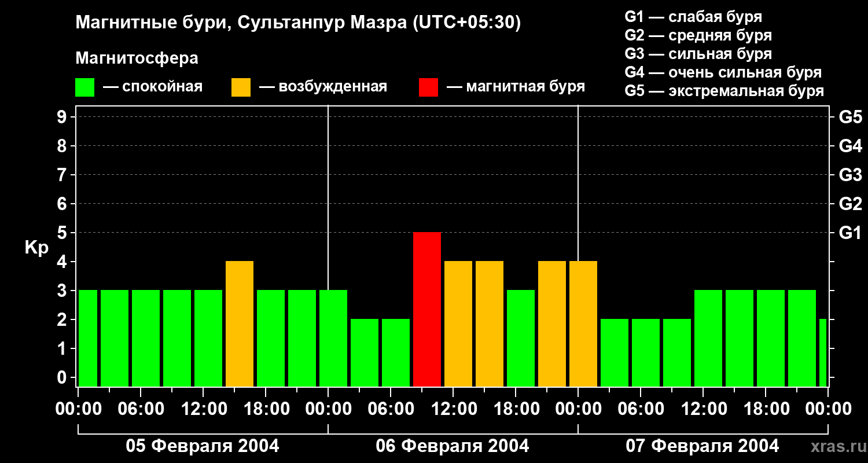The image size is (868, 463).
Task: Click 12:00 time label under 05 Февраля
Action: [x=203, y=409]
